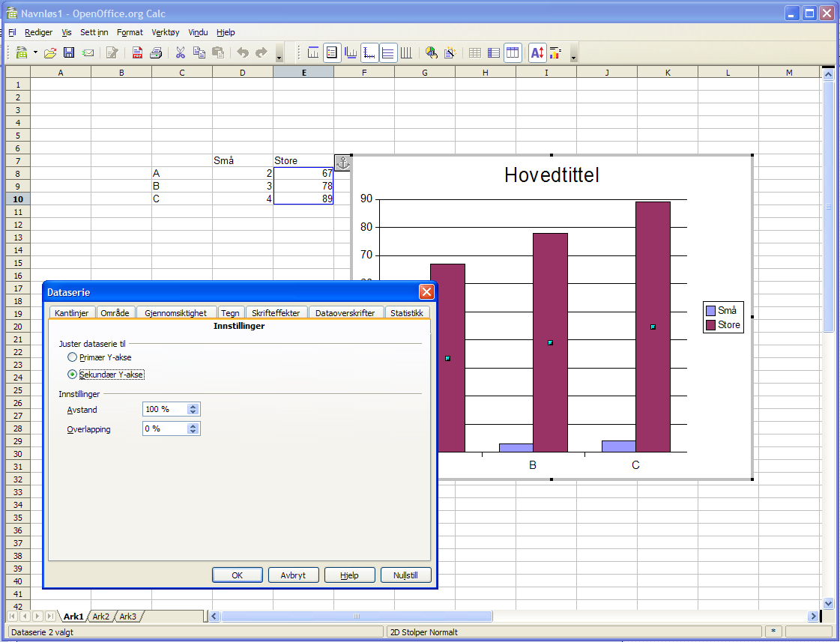Export directly as PDF
Viewport: 840px width, 642px height.
click(137, 52)
